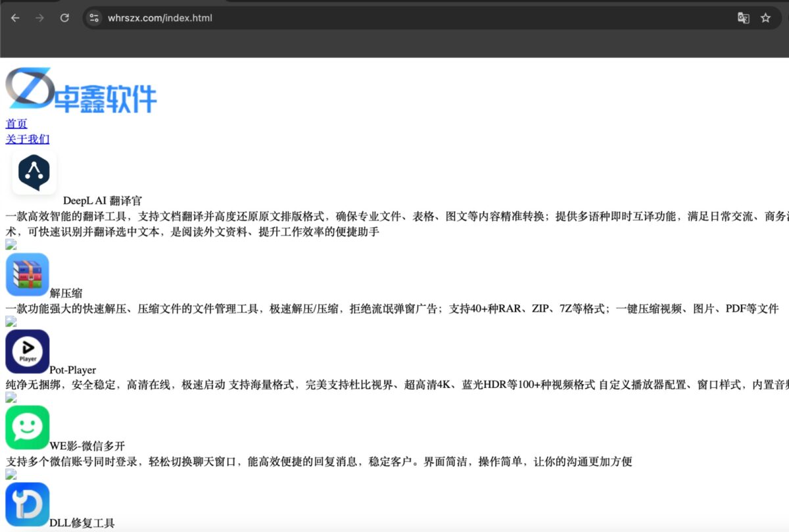This screenshot has height=532, width=789.
Task: Open the 首页 link
Action: (16, 124)
